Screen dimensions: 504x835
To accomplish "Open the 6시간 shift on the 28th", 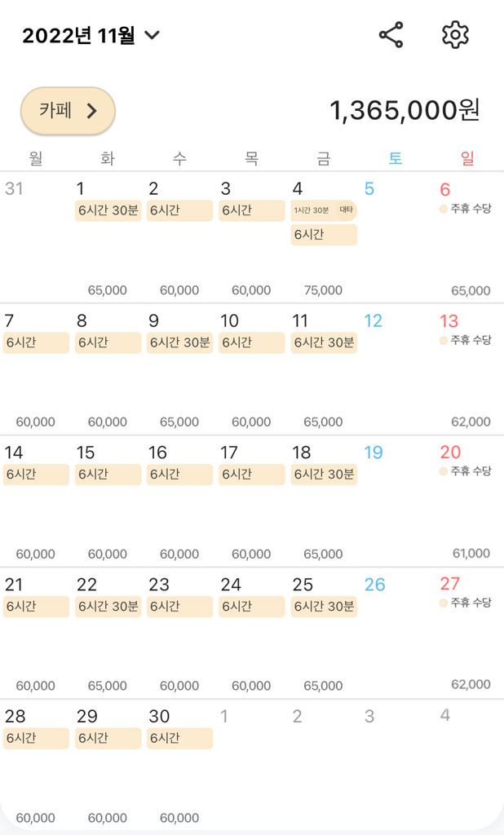I will pos(36,738).
